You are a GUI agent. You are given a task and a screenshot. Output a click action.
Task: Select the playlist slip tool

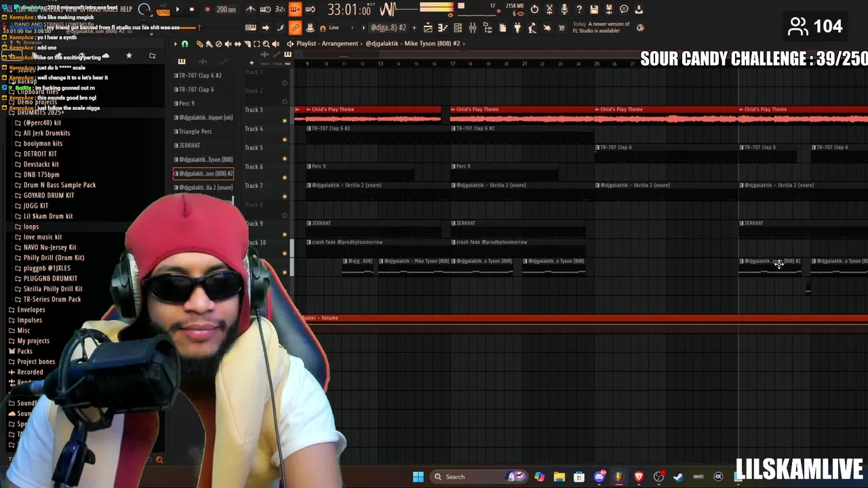click(x=237, y=44)
